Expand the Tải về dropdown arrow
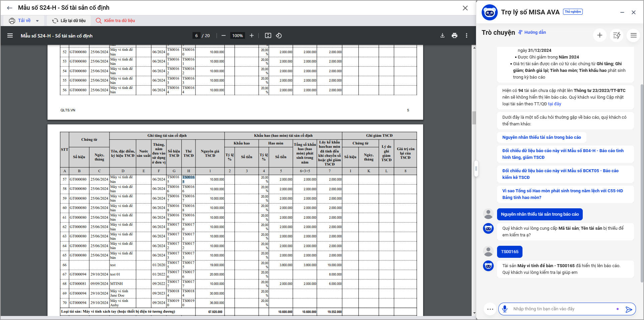Screen dimensions: 644x320 [x=37, y=21]
